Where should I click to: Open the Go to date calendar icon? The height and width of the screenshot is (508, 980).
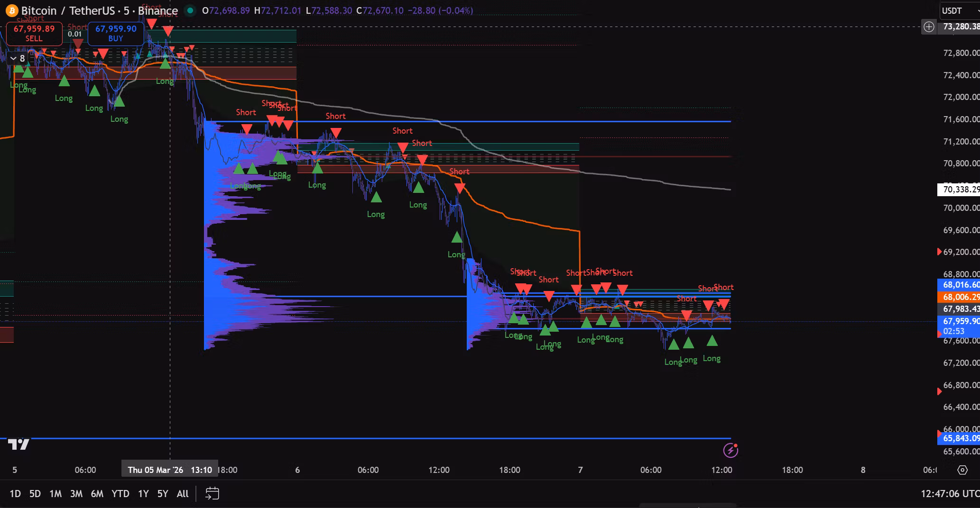click(212, 493)
